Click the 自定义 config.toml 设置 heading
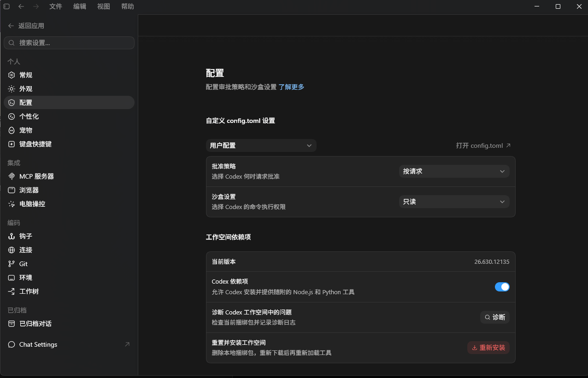This screenshot has width=588, height=378. (x=240, y=121)
